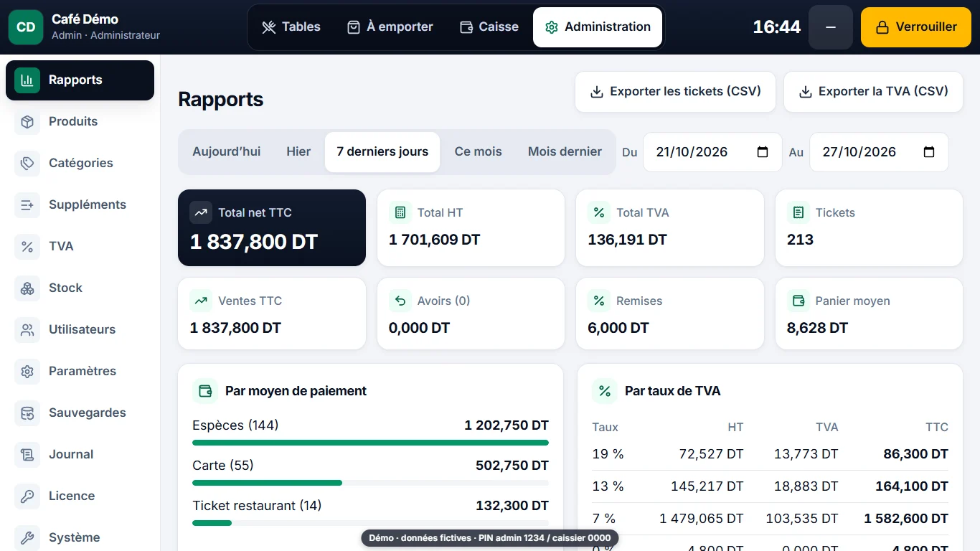
Task: Click Exporter les tickets (CSV) button
Action: (x=675, y=92)
